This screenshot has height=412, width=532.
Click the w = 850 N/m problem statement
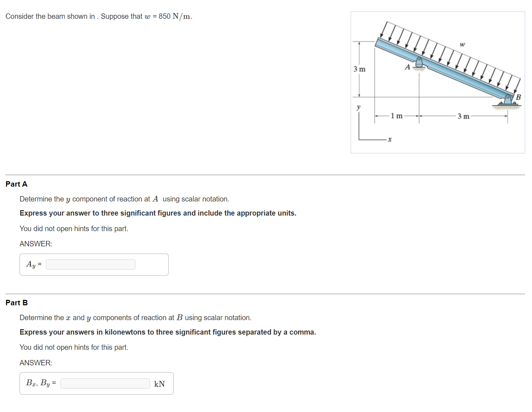(x=99, y=16)
